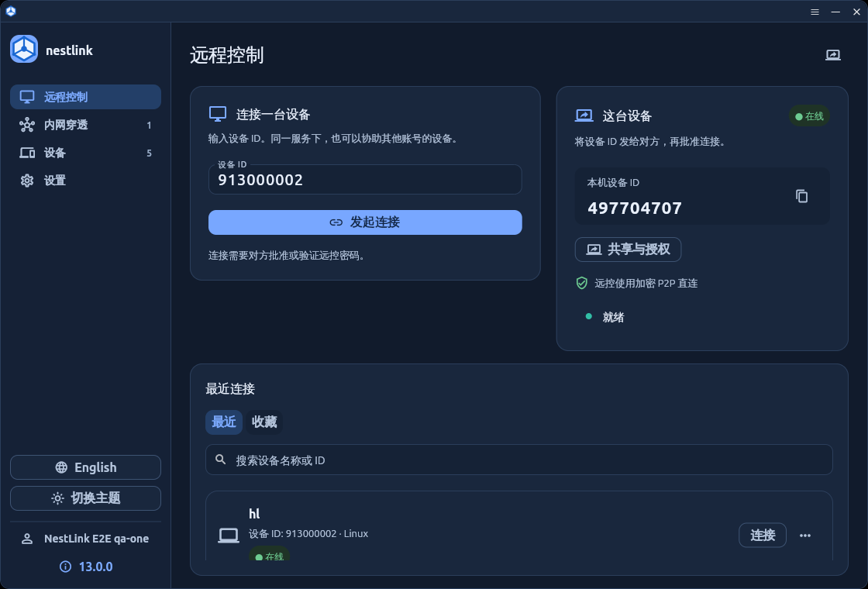Screen dimensions: 868x589
Task: Minimize the nestlink window
Action: tap(835, 12)
